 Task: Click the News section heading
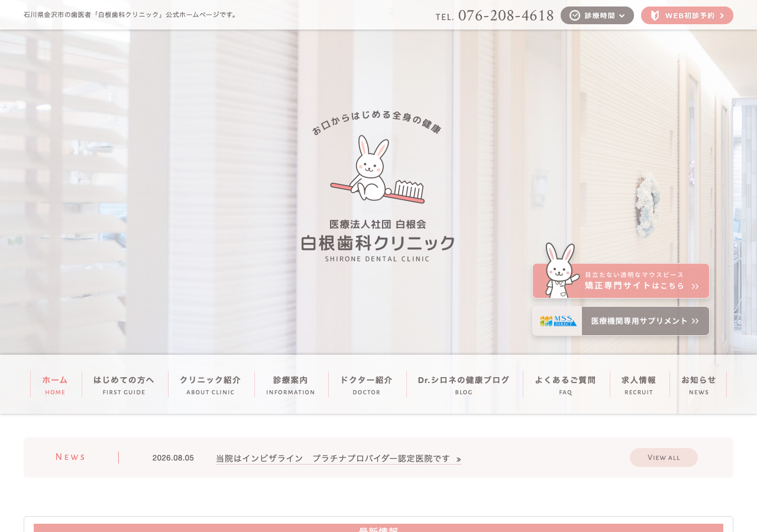71,457
